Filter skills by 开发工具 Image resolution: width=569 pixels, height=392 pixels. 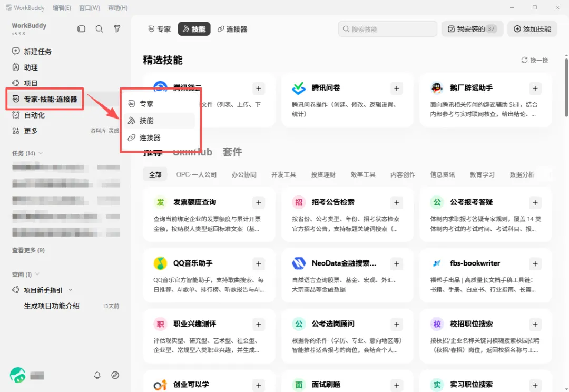[284, 174]
